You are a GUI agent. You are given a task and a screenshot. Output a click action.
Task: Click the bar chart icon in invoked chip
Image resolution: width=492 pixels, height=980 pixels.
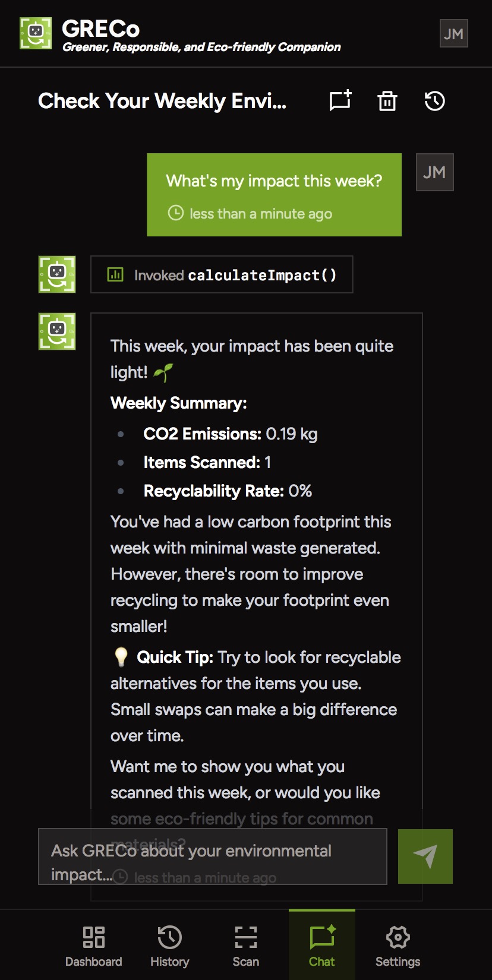pos(115,274)
